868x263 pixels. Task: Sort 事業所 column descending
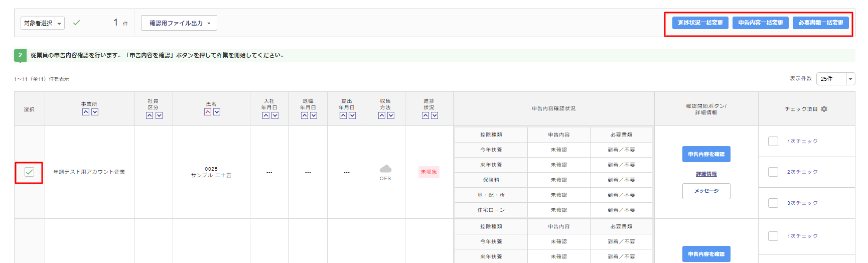[x=95, y=112]
